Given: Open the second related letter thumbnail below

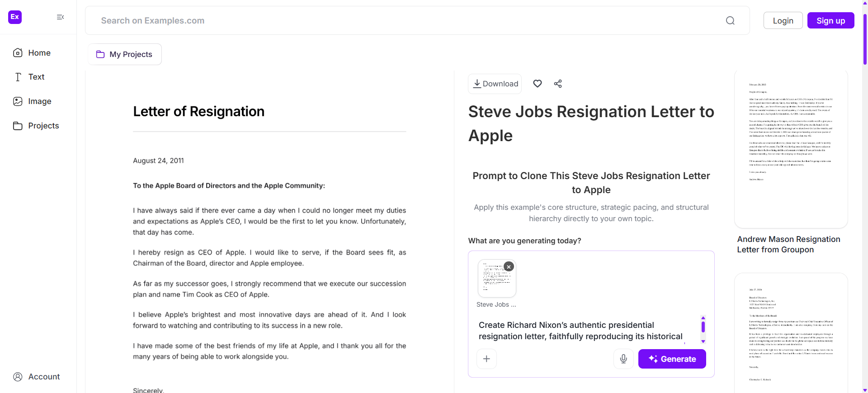Looking at the screenshot, I should pyautogui.click(x=791, y=333).
